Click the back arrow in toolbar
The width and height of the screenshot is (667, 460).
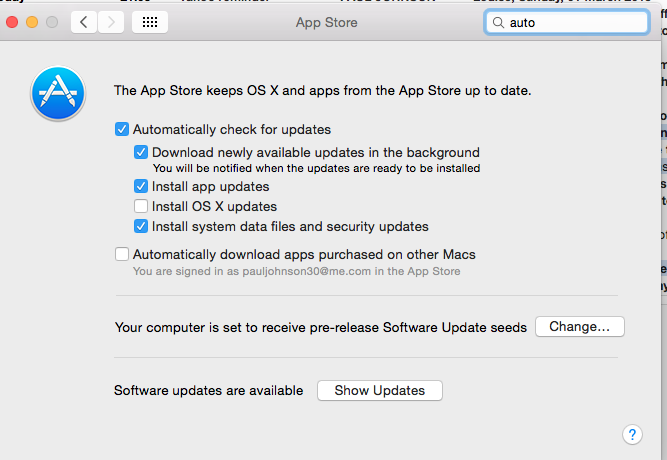pos(84,21)
